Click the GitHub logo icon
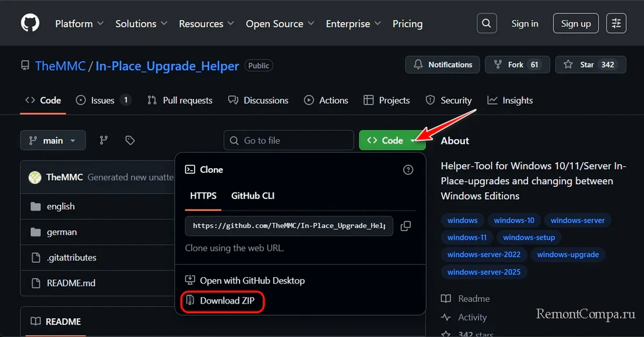 tap(30, 23)
